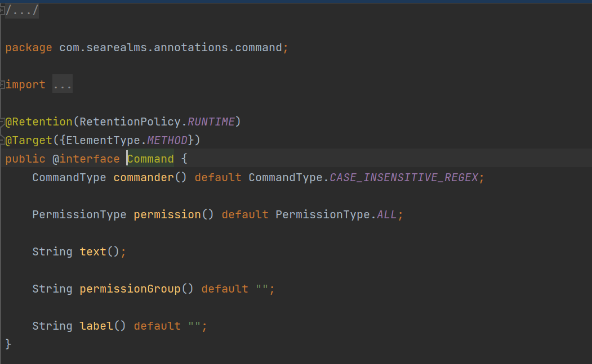The image size is (592, 364).
Task: Click the folded import ellipsis placeholder
Action: (62, 85)
